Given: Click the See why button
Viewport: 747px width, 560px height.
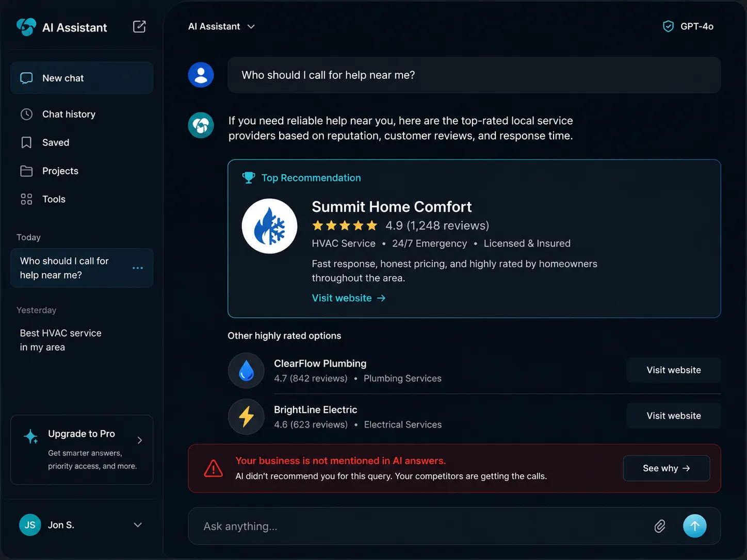Looking at the screenshot, I should 667,468.
